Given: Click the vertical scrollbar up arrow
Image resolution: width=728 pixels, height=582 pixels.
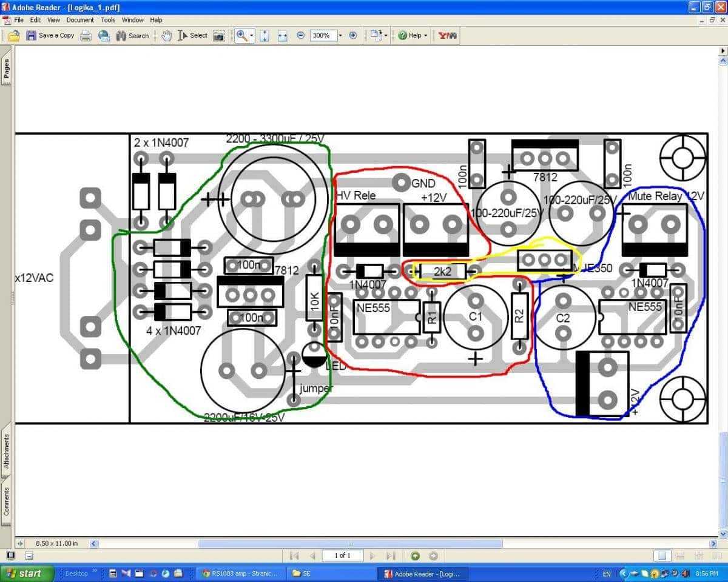Looking at the screenshot, I should pyautogui.click(x=723, y=62).
